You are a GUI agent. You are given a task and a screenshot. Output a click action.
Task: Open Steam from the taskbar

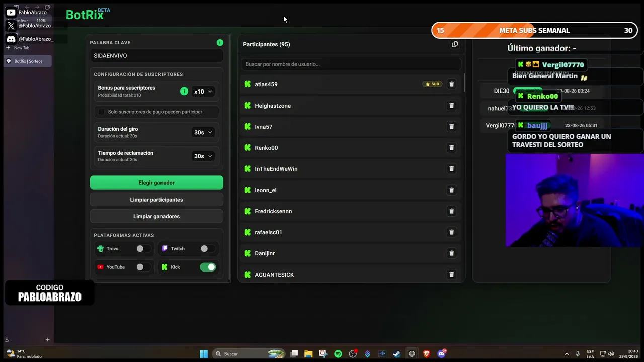[397, 354]
